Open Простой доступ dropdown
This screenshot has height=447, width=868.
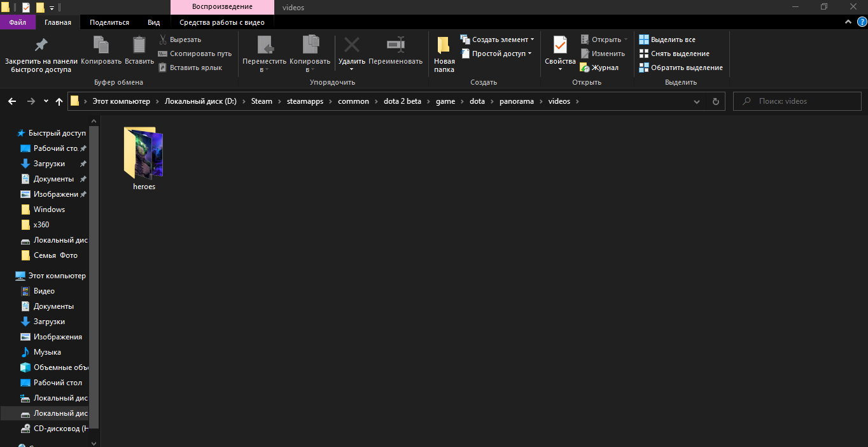pos(496,53)
